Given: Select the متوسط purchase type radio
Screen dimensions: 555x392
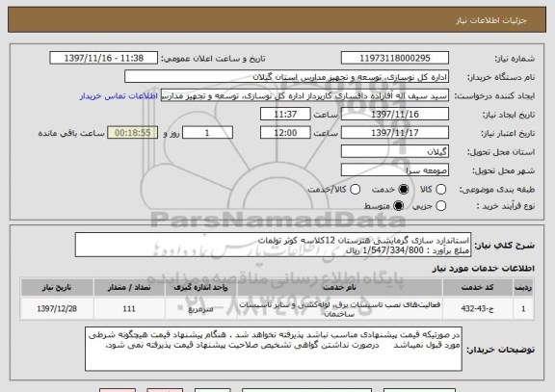Looking at the screenshot, I should 399,205.
